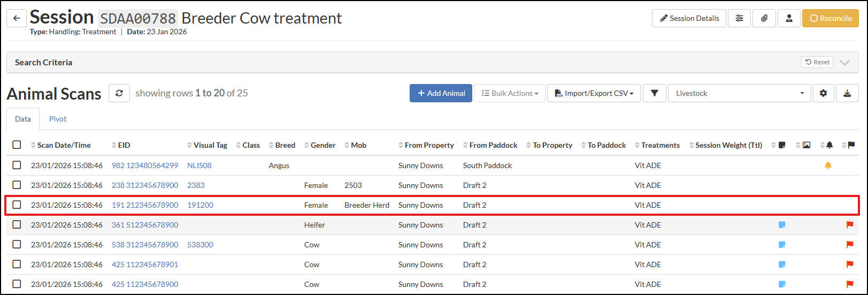Viewport: 868px width, 295px height.
Task: Check the row for EID 361 512345678900
Action: (x=17, y=225)
